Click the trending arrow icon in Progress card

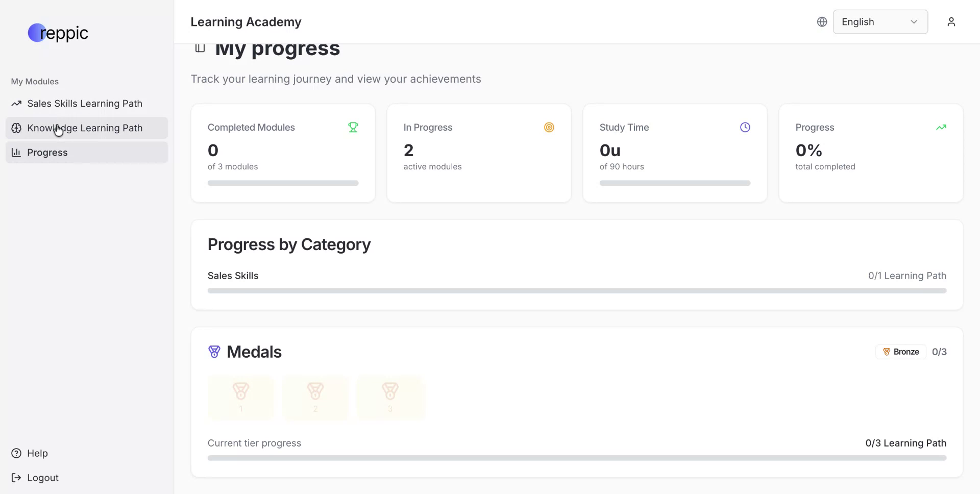tap(941, 127)
